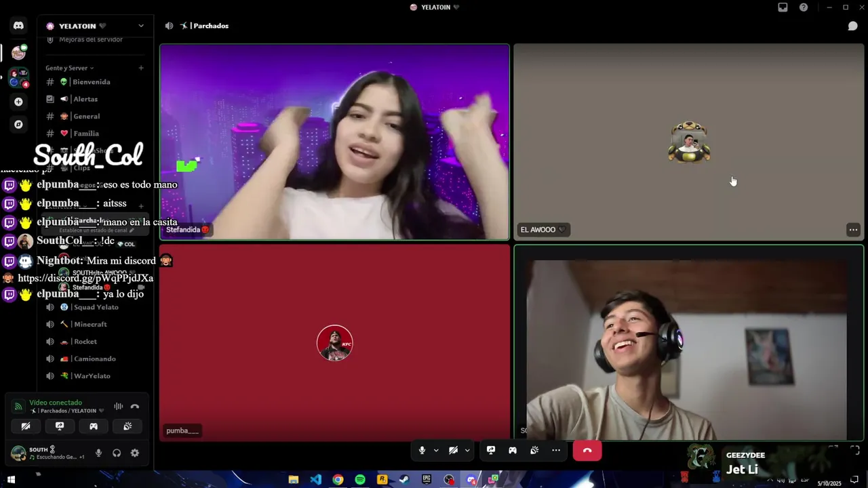Screen dimensions: 868x488
Task: Toggle noise suppression waveform icon
Action: 118,406
